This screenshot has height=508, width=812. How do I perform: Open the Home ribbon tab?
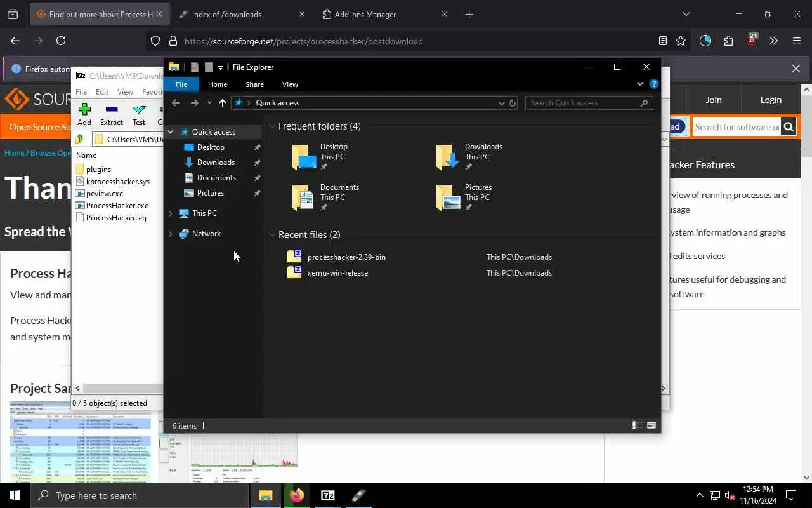click(x=218, y=84)
